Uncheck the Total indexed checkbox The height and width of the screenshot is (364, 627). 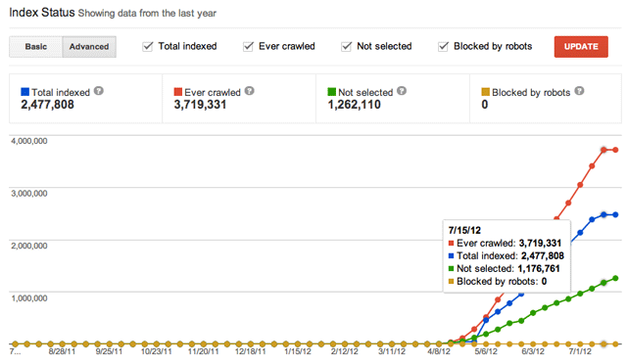point(148,46)
